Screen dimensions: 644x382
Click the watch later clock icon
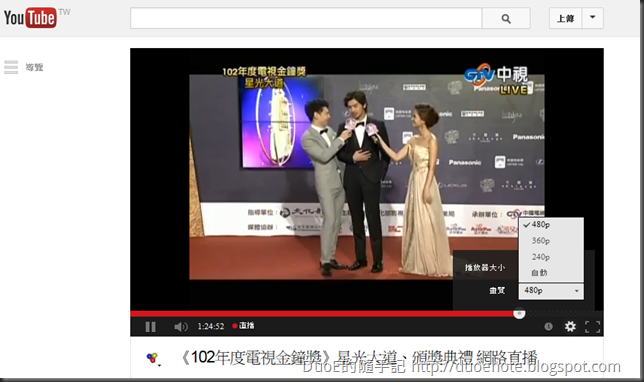point(548,327)
